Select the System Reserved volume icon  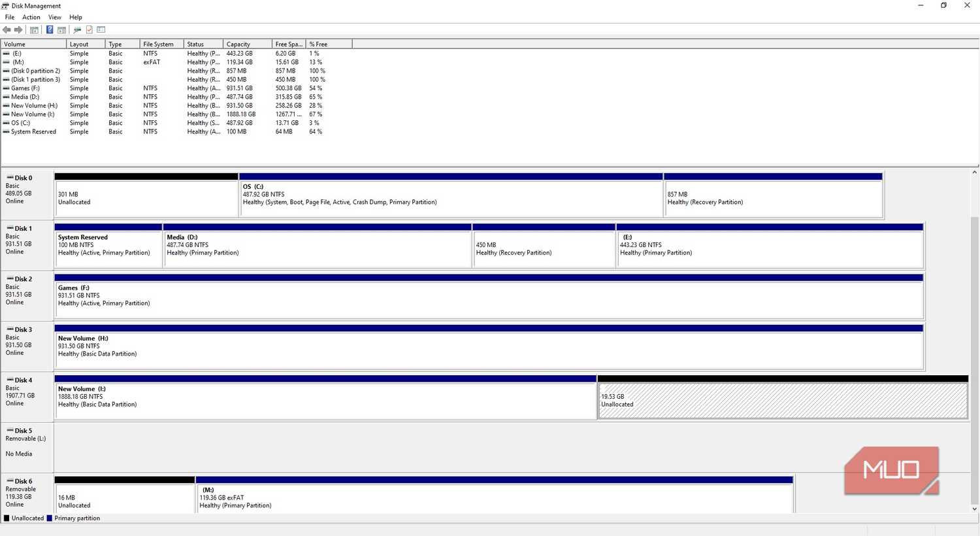7,131
